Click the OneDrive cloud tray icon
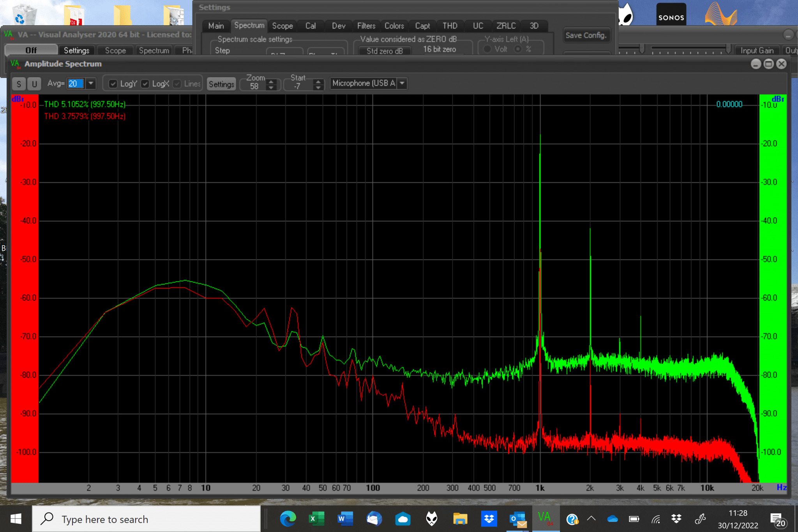This screenshot has width=798, height=532. point(612,519)
